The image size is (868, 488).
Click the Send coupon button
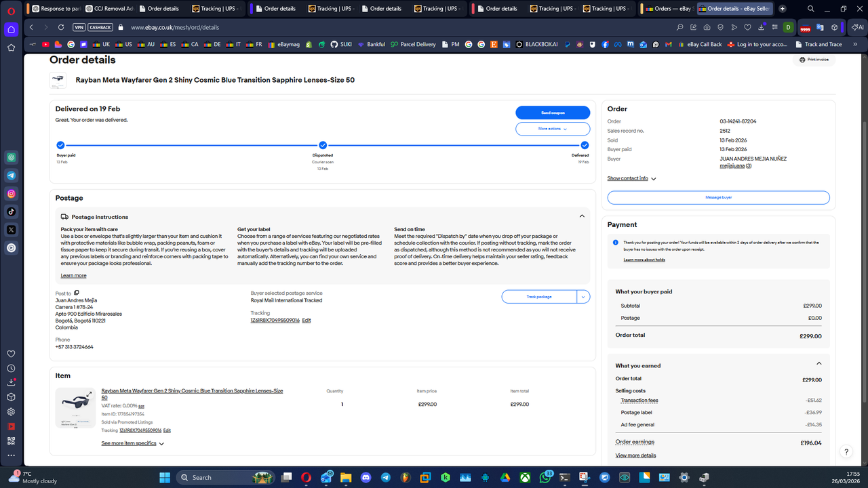pyautogui.click(x=553, y=113)
